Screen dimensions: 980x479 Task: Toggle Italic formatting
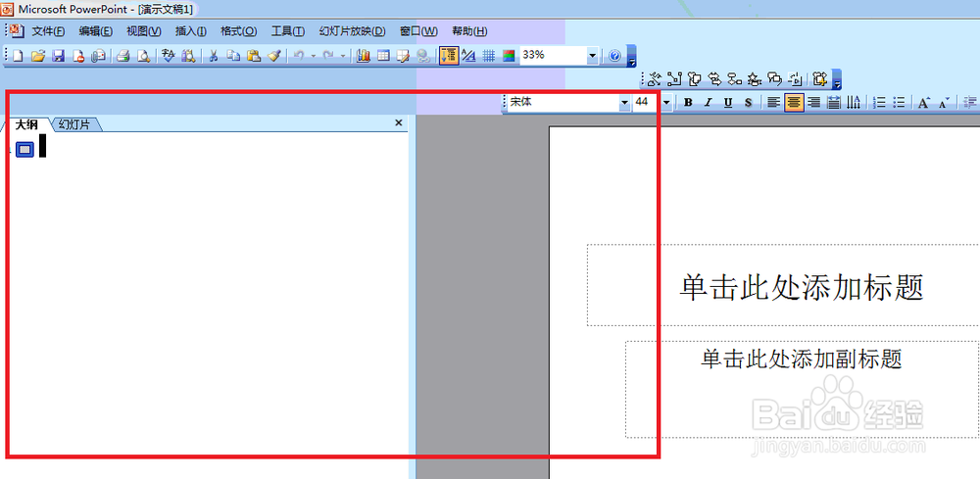click(x=709, y=103)
